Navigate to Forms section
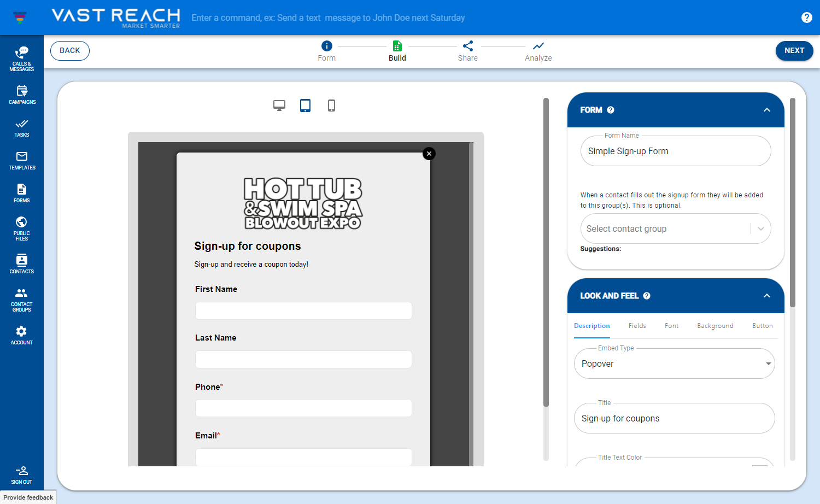Image resolution: width=820 pixels, height=504 pixels. click(22, 193)
